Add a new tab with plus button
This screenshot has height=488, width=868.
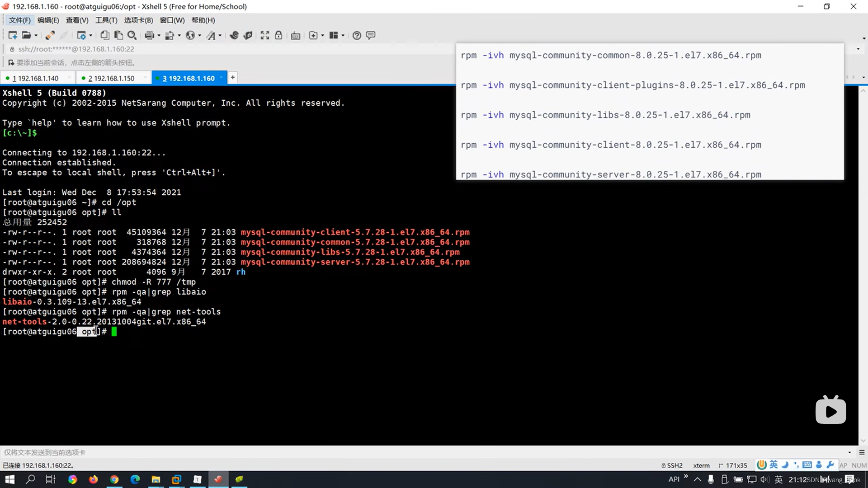click(232, 78)
